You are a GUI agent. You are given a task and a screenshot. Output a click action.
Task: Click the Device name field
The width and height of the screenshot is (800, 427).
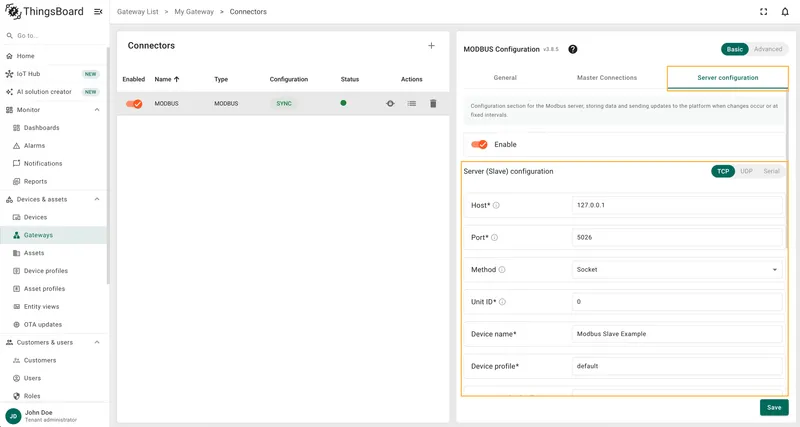tap(677, 334)
